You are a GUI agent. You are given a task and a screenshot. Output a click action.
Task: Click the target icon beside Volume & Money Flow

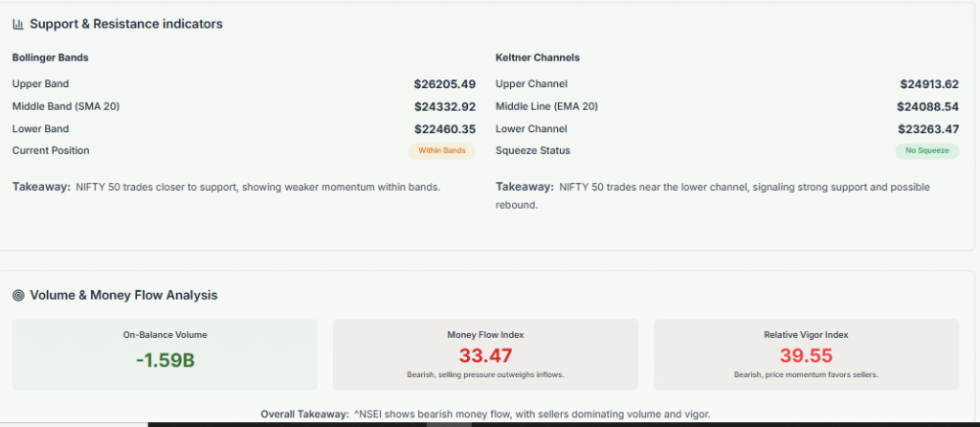coord(18,295)
